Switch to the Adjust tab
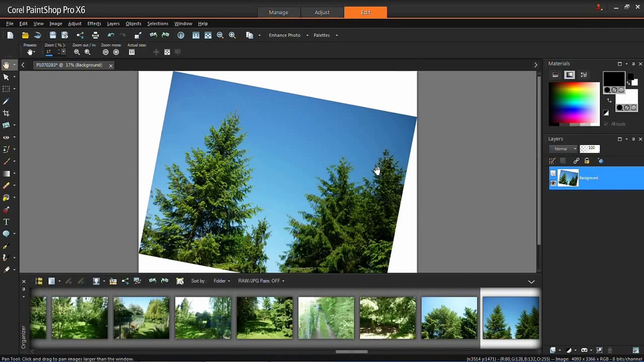Image resolution: width=644 pixels, height=362 pixels. 322,12
